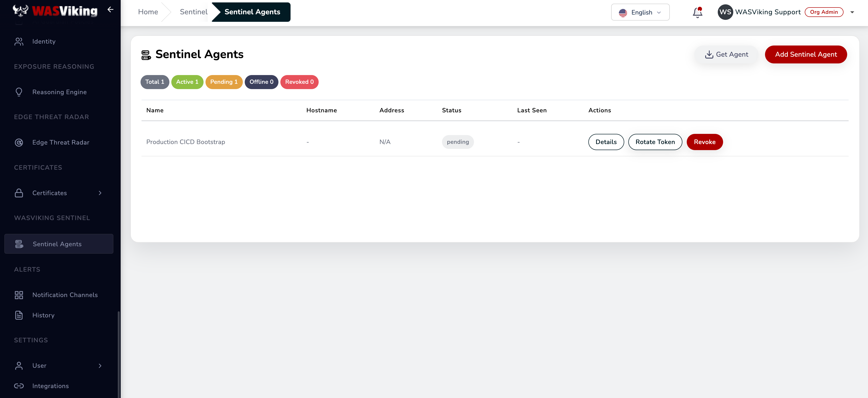Expand the User settings chevron
This screenshot has width=868, height=398.
[100, 366]
